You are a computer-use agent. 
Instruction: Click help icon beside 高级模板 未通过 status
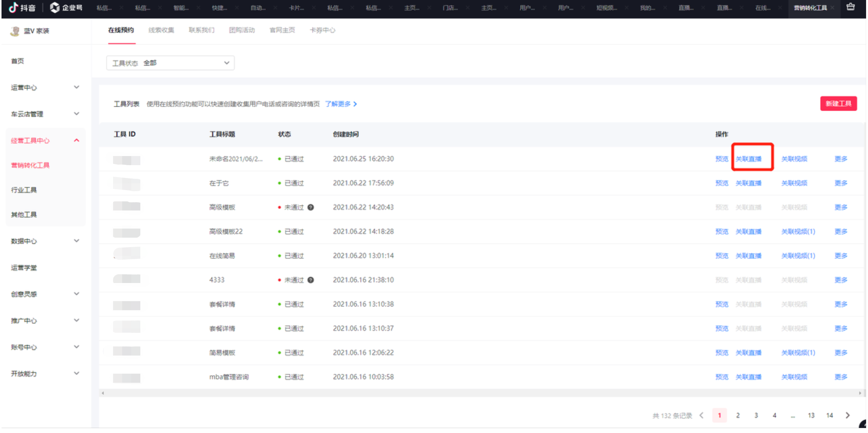(311, 207)
